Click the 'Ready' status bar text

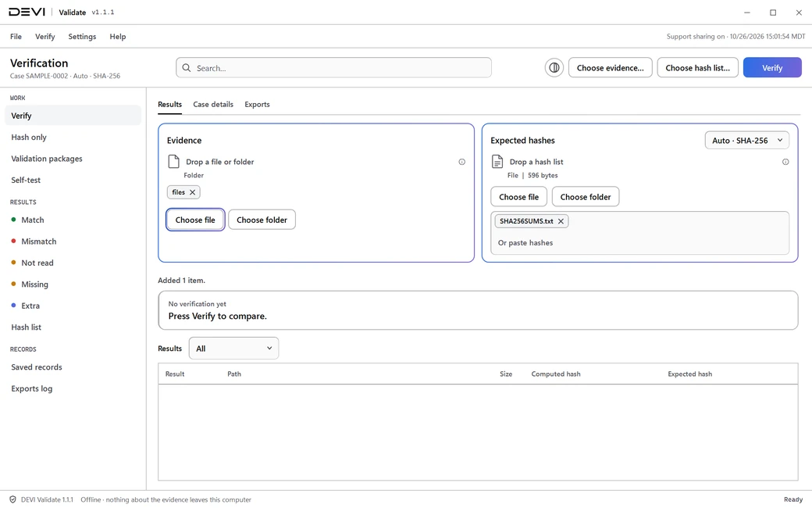tap(793, 499)
